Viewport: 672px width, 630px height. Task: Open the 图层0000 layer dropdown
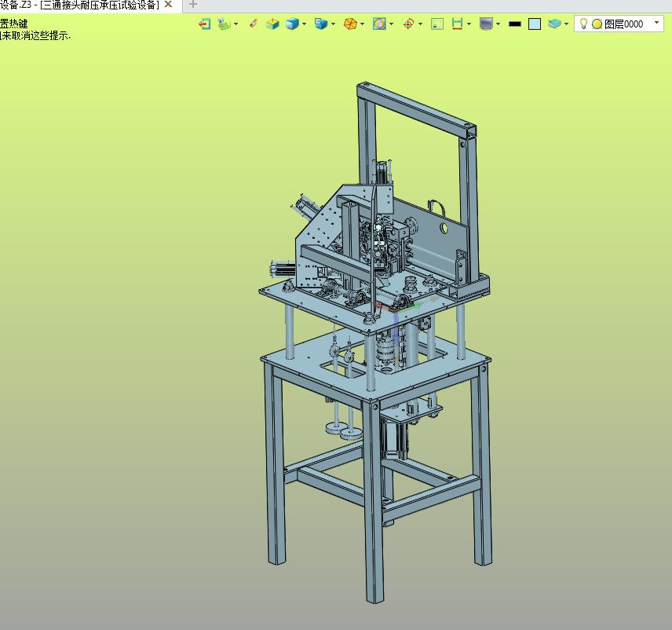656,24
